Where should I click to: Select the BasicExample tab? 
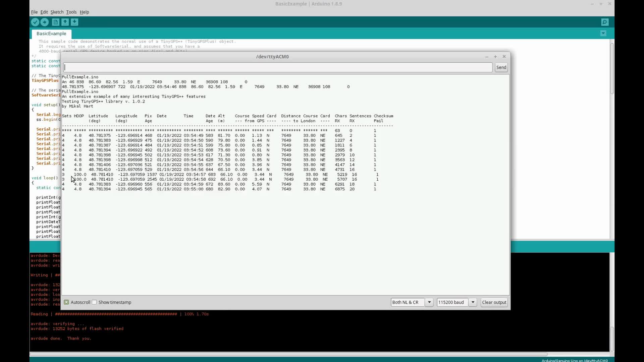pyautogui.click(x=51, y=34)
